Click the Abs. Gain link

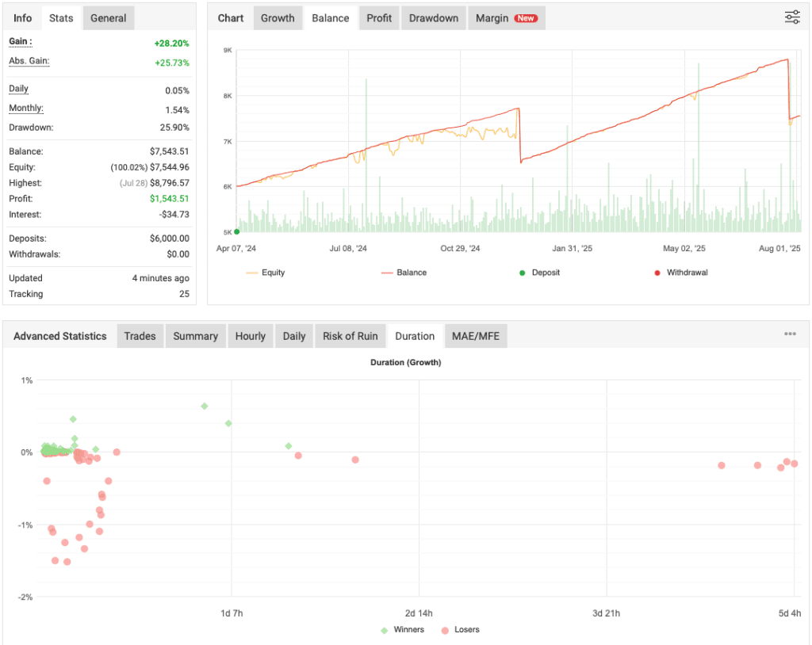29,61
